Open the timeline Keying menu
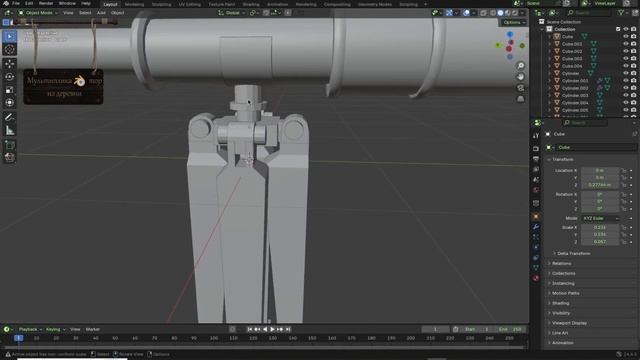 (x=55, y=329)
